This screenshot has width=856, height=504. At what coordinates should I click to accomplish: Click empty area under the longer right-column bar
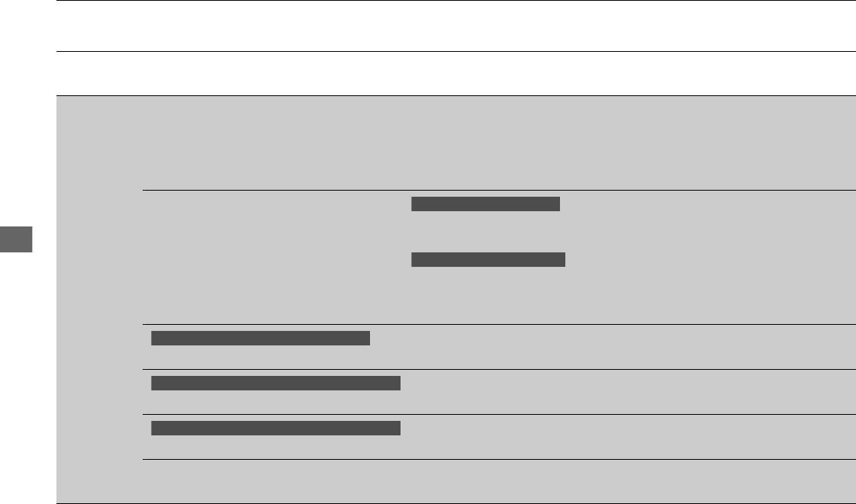pyautogui.click(x=488, y=295)
